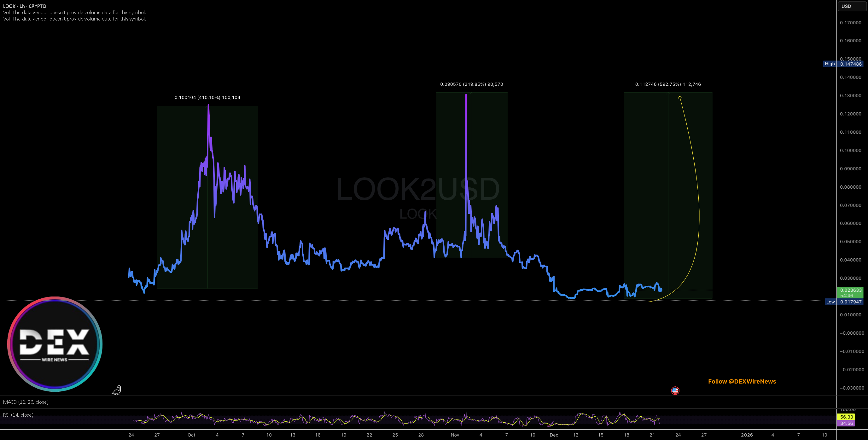Click the MACD (12, 26, close) indicator label
This screenshot has width=868, height=440.
(x=26, y=402)
